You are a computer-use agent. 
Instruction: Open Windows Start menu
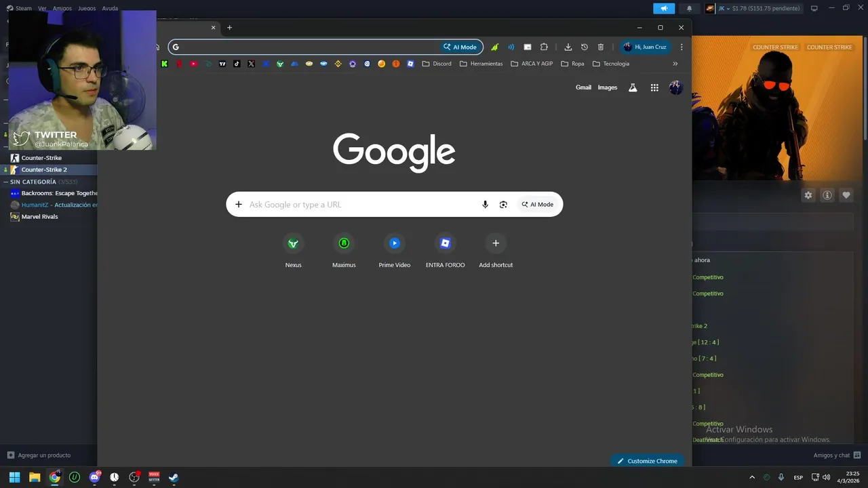tap(14, 477)
